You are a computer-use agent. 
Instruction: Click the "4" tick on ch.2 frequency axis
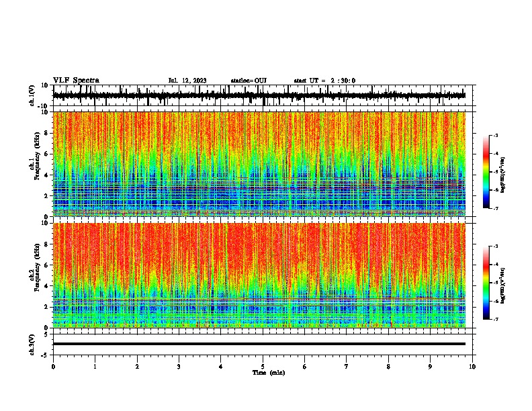click(47, 286)
